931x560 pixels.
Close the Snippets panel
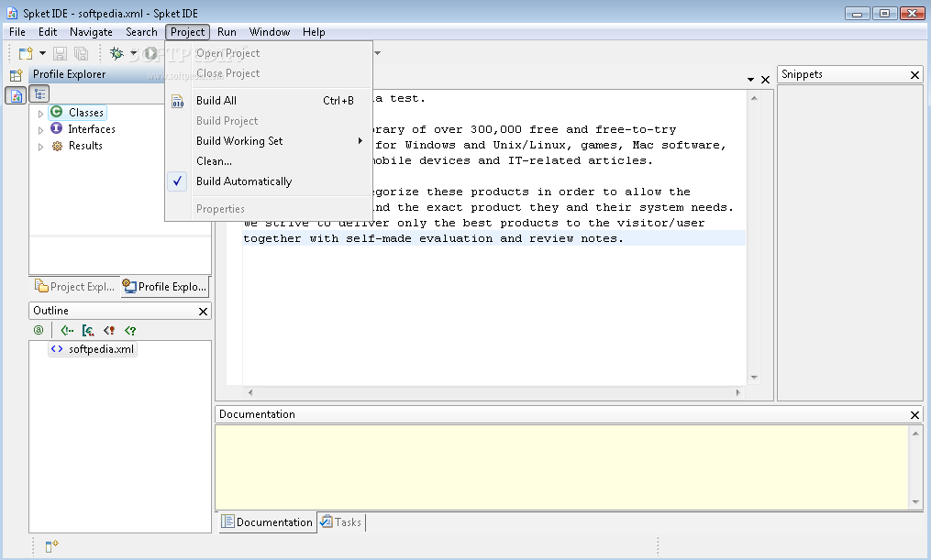tap(915, 75)
